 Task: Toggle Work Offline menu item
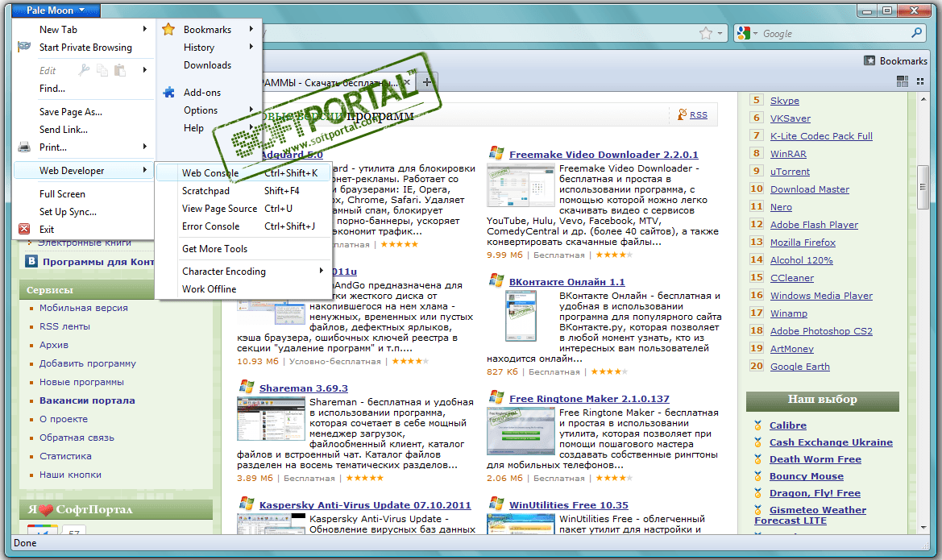(x=243, y=289)
